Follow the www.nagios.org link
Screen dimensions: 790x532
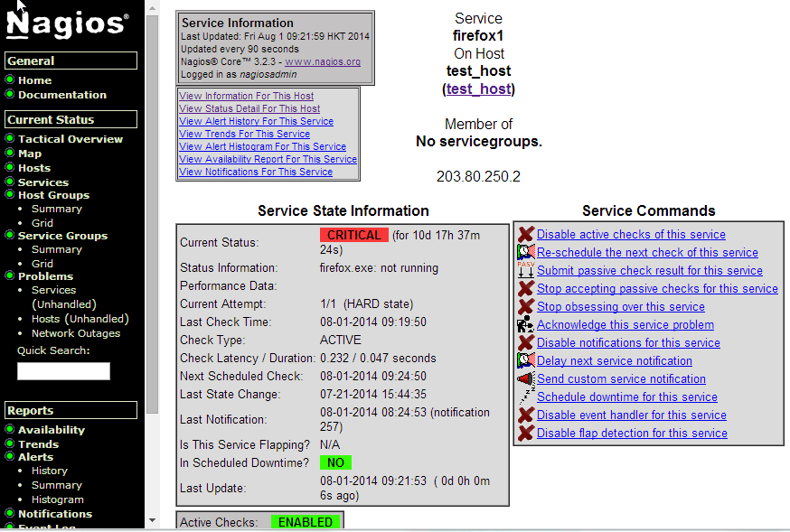click(x=323, y=62)
